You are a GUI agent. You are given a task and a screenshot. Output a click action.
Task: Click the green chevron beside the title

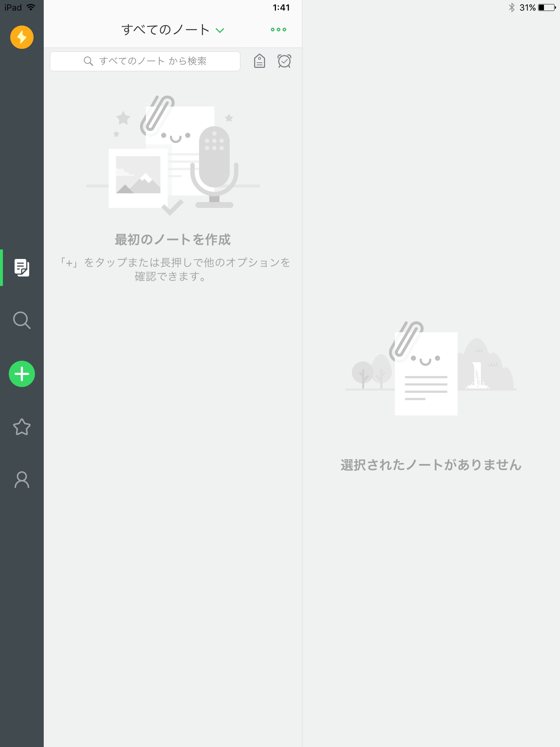220,30
